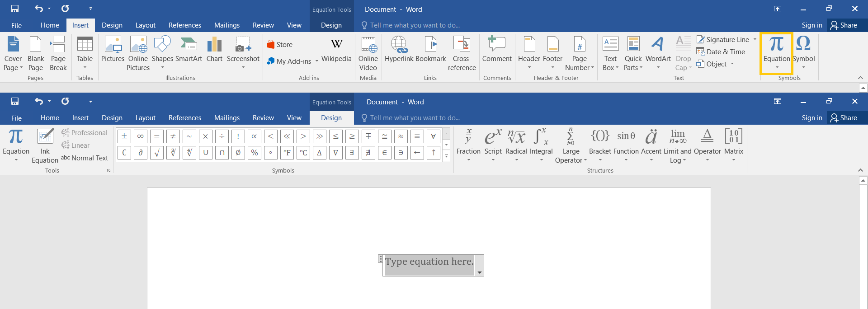Open equation options arrow beside placeholder
This screenshot has height=309, width=868.
click(x=480, y=266)
